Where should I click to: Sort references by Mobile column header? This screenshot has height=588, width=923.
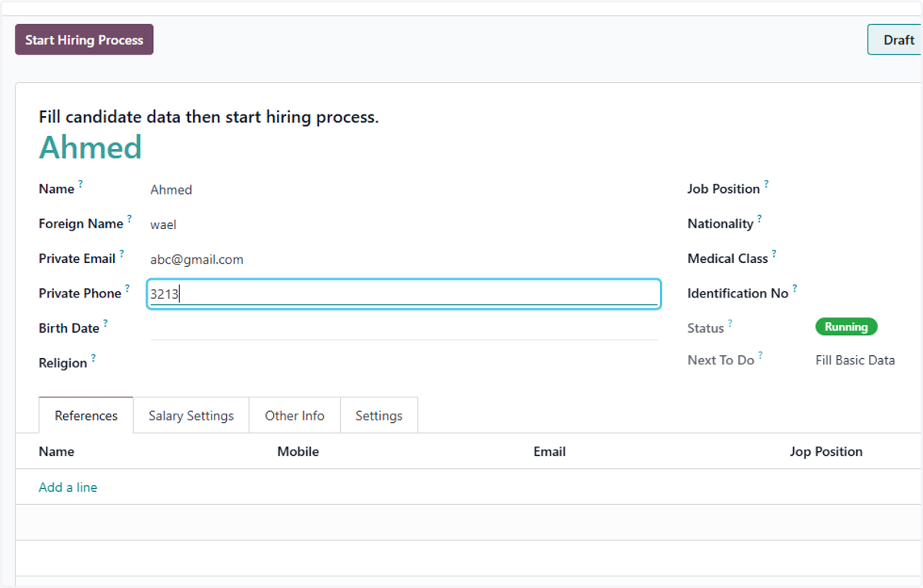298,452
